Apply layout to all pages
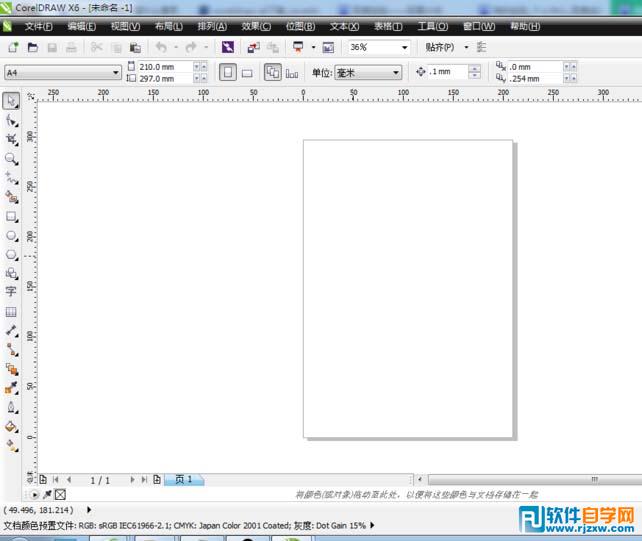642x541 pixels. [x=273, y=72]
